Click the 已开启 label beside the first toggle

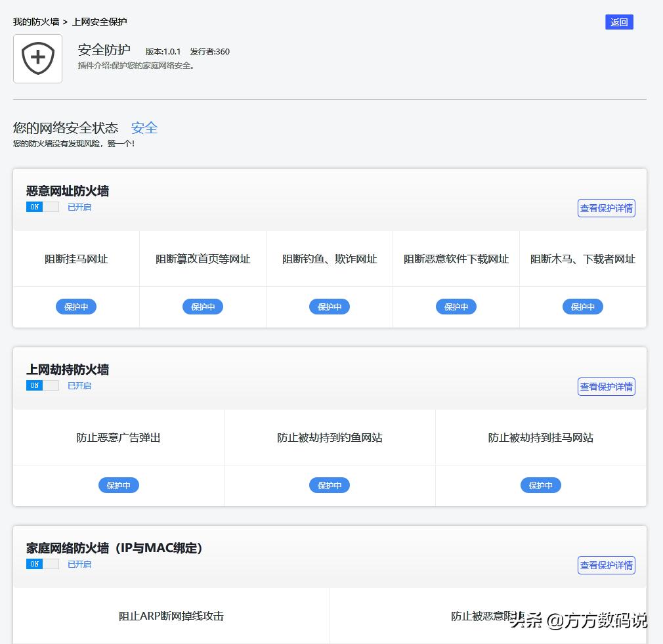pos(79,207)
